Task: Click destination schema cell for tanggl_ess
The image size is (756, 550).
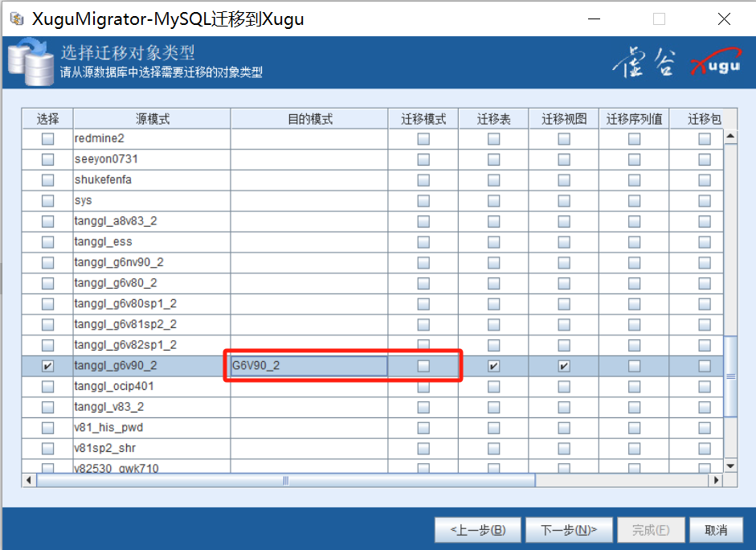Action: 309,242
